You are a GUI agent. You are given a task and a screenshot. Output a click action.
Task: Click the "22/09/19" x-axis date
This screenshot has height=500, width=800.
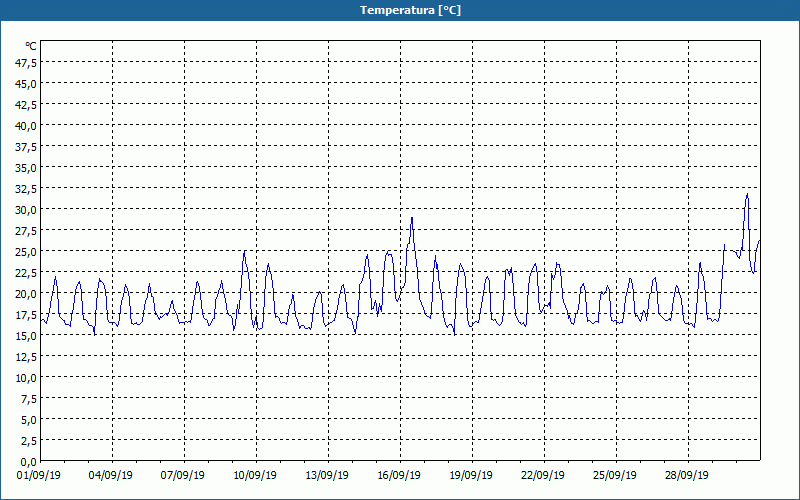coord(542,476)
